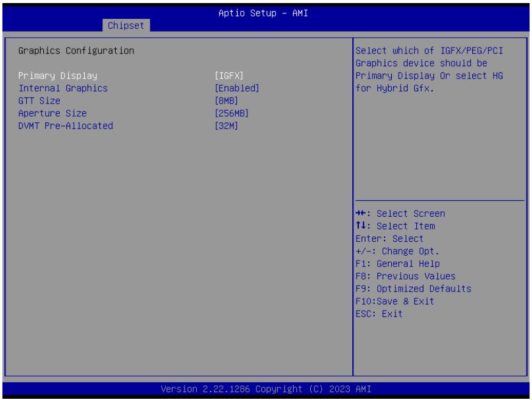
Task: Select the Aperture Size option label
Action: 52,113
